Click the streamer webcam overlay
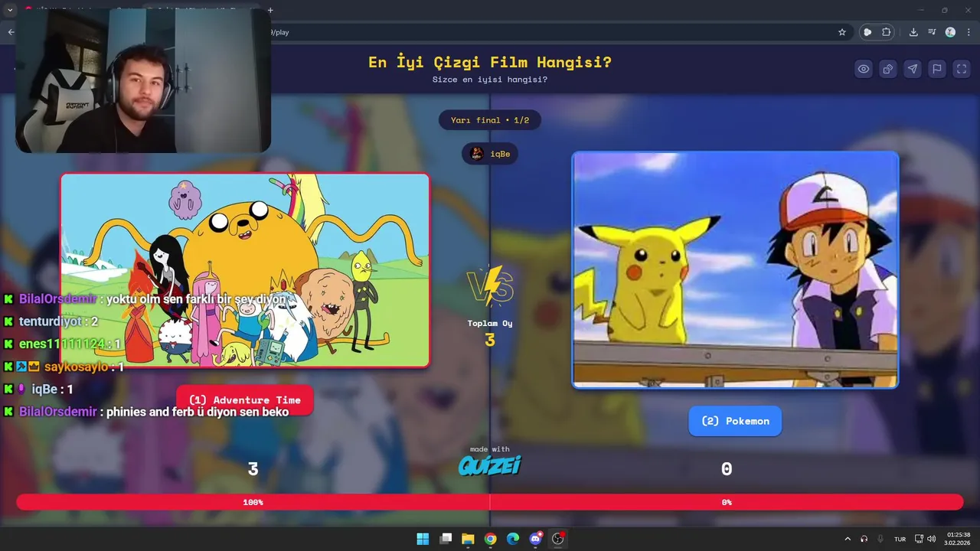Image resolution: width=980 pixels, height=551 pixels. click(x=142, y=80)
